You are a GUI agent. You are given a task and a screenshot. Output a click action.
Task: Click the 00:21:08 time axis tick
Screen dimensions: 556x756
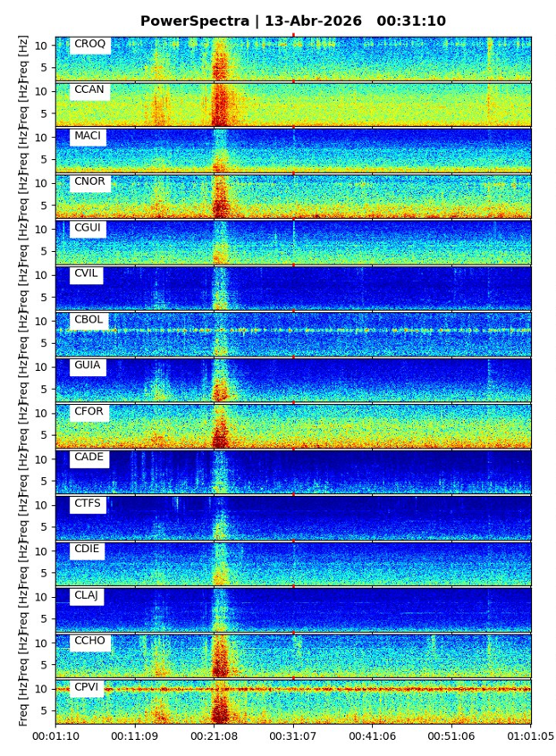tap(214, 737)
